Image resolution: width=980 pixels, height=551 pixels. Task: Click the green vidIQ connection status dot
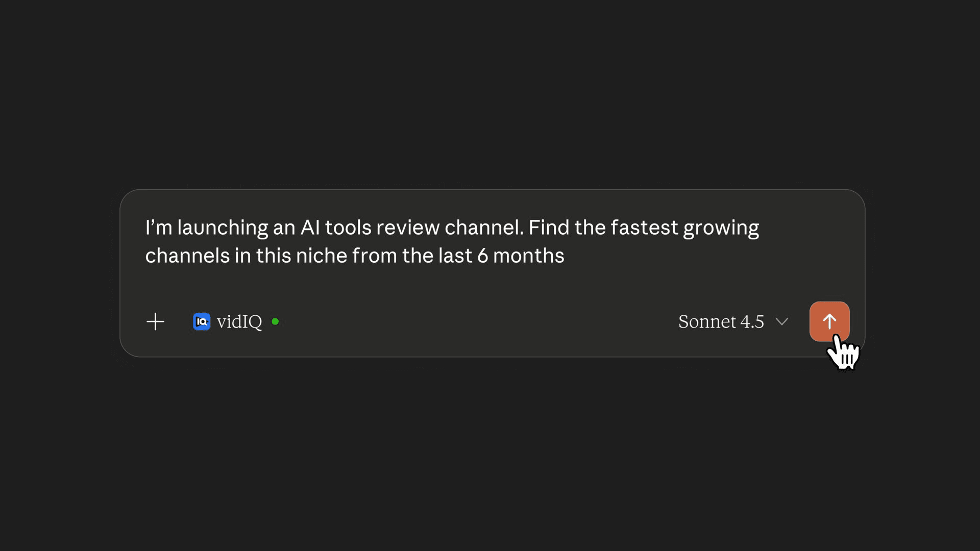click(275, 321)
